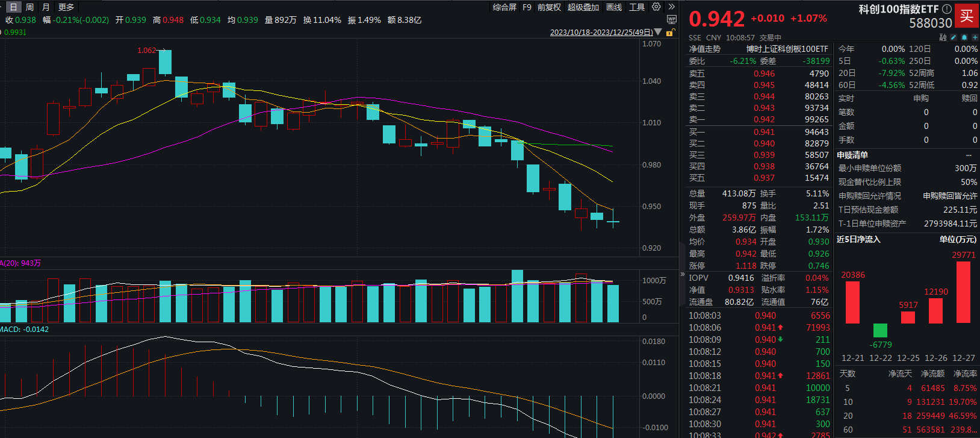Toggle 前复权 price adjustment
This screenshot has height=438, width=980.
[549, 7]
